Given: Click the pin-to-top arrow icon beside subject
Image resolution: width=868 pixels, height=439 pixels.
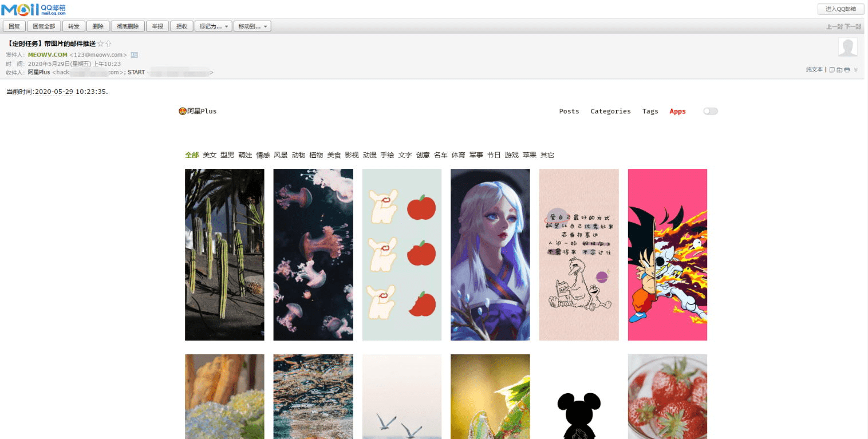Looking at the screenshot, I should 108,44.
